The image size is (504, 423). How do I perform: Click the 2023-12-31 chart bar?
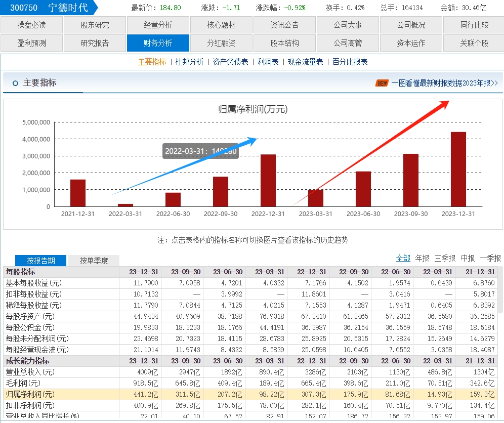click(x=458, y=169)
